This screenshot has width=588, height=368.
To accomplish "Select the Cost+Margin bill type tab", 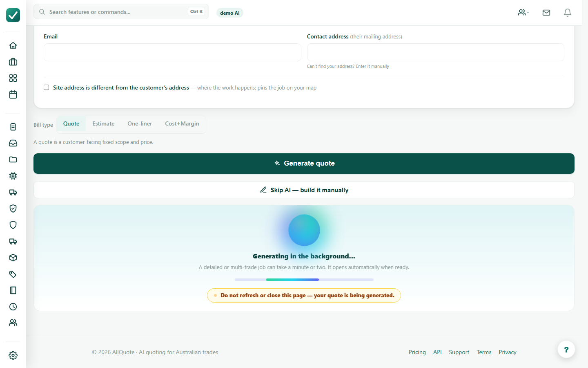I will pyautogui.click(x=182, y=123).
